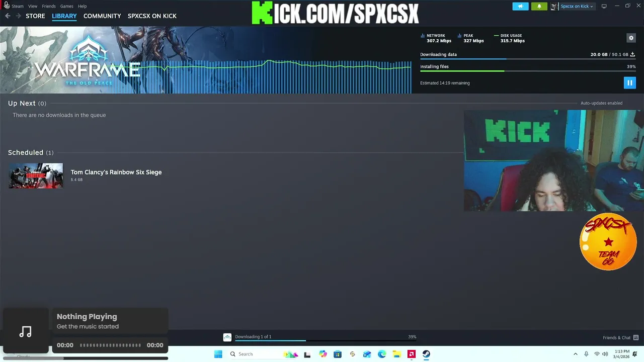The width and height of the screenshot is (644, 362).
Task: Click the music note icon in media widget
Action: click(x=25, y=331)
